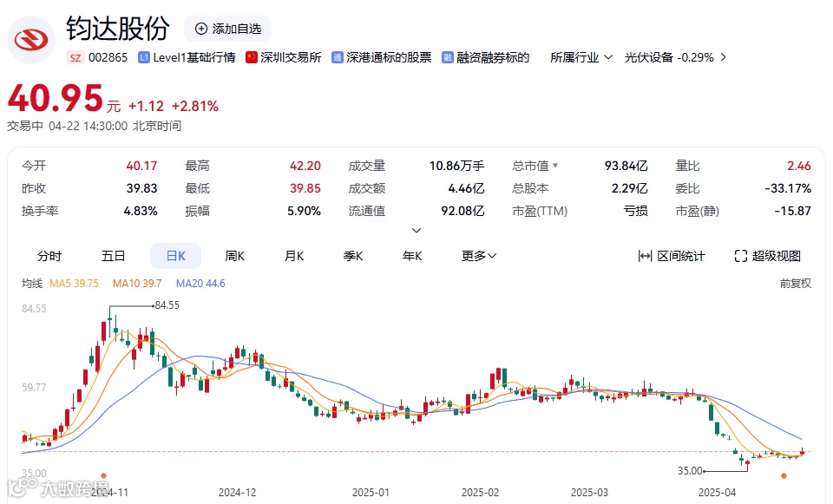The width and height of the screenshot is (833, 504).
Task: Click arrow next to 光伏设备 -0.29%
Action: click(723, 57)
